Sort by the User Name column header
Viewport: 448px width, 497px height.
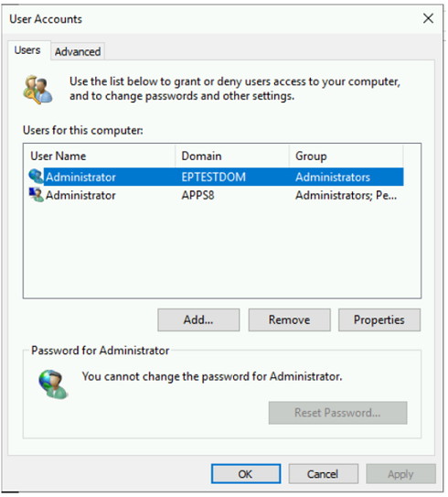coord(100,156)
